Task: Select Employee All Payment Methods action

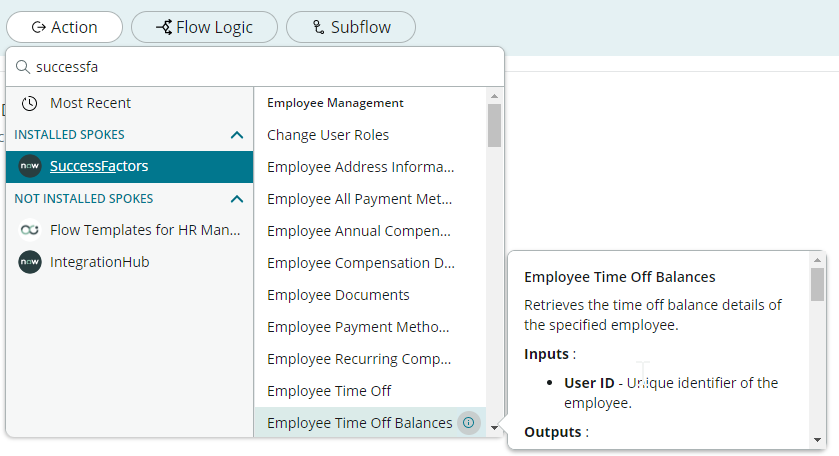Action: point(370,199)
